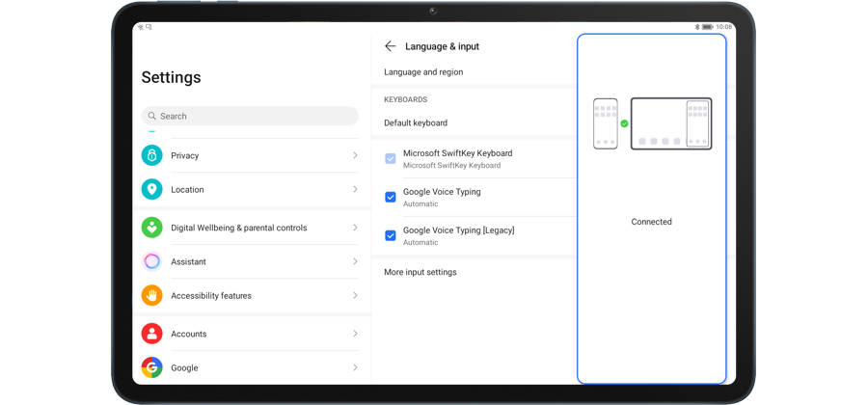Tap the Privacy lock icon

pos(151,155)
